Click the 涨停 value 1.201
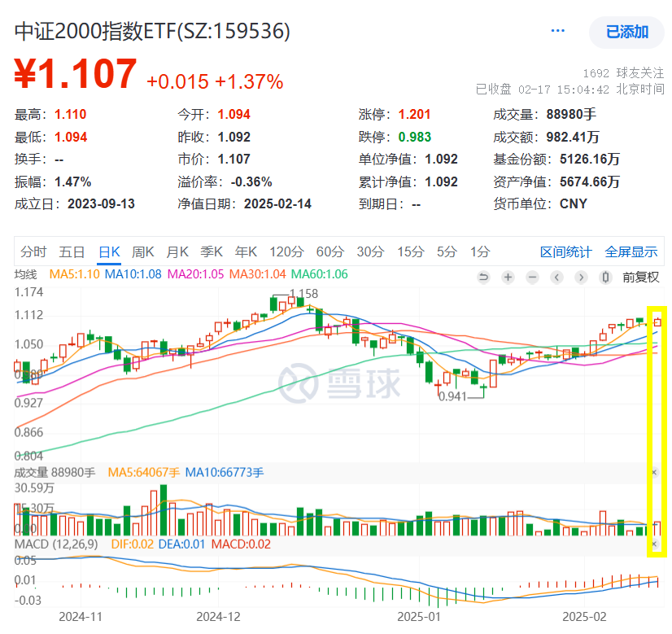The height and width of the screenshot is (634, 672). [414, 115]
